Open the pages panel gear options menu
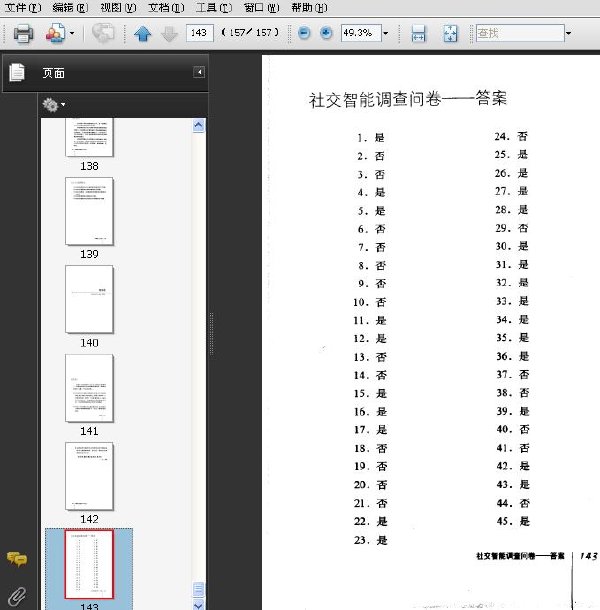 (x=54, y=105)
